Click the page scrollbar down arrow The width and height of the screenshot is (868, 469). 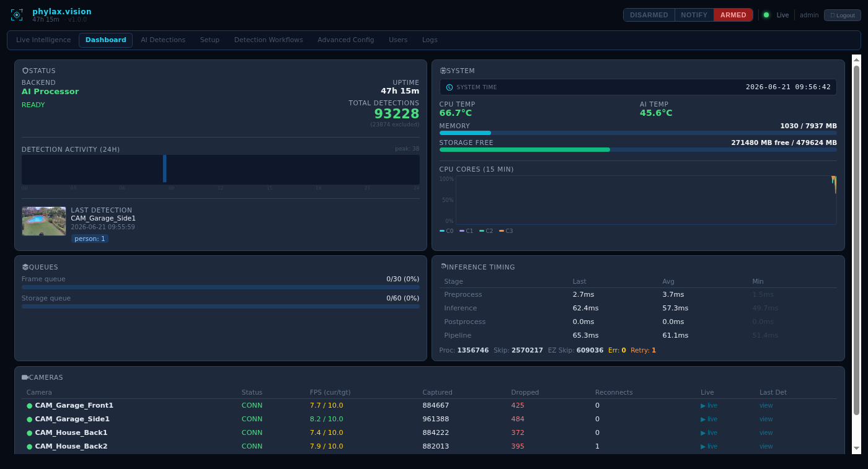pyautogui.click(x=856, y=448)
